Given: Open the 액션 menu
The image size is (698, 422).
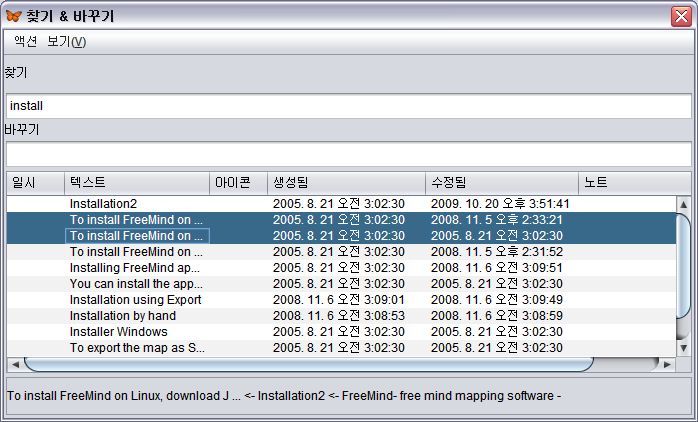Looking at the screenshot, I should (x=25, y=42).
